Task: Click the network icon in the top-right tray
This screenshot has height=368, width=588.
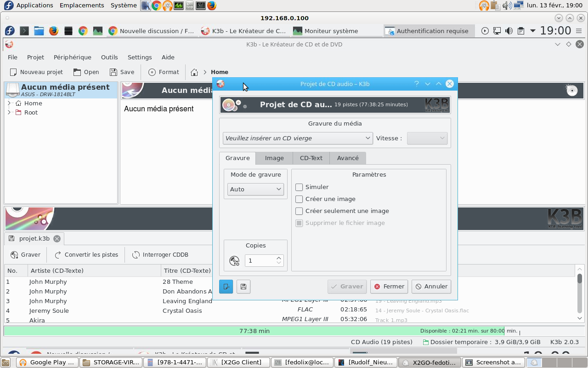Action: pyautogui.click(x=519, y=6)
